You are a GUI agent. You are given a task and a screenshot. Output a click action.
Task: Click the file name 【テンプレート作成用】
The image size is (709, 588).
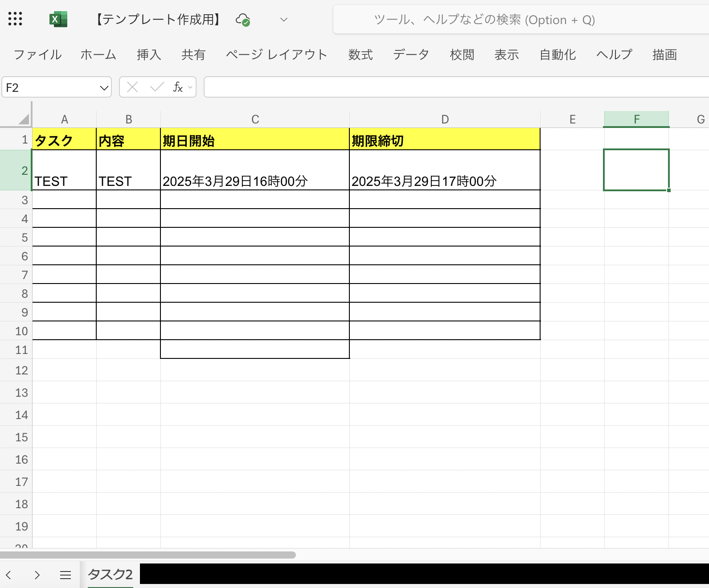[159, 19]
